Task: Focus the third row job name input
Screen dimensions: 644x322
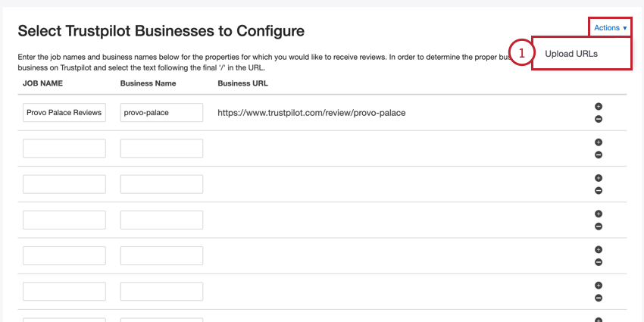Action: 64,184
